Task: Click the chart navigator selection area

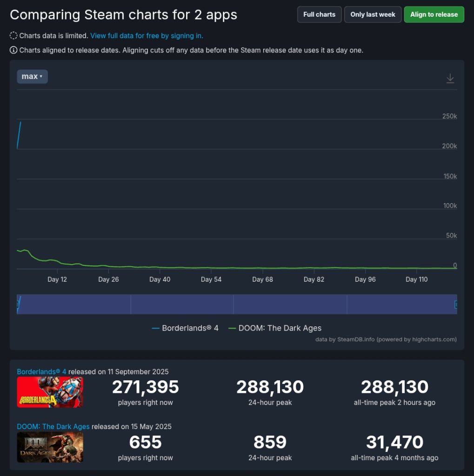Action: tap(237, 304)
